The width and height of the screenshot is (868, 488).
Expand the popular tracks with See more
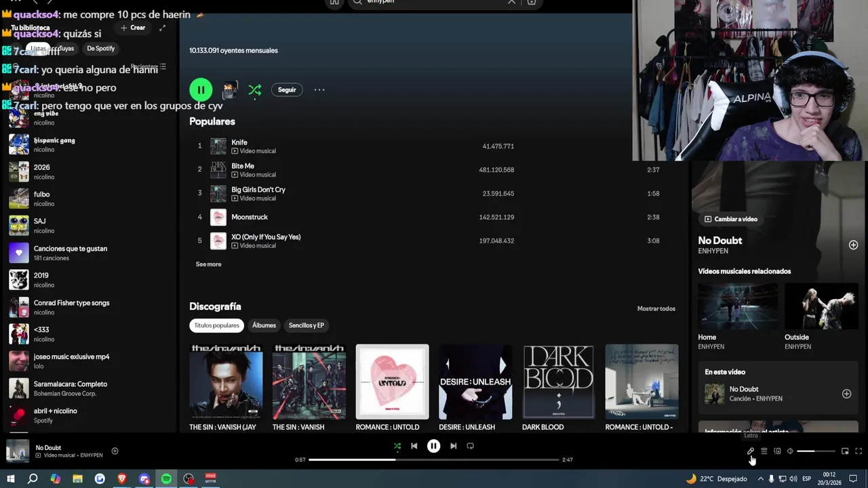click(208, 264)
